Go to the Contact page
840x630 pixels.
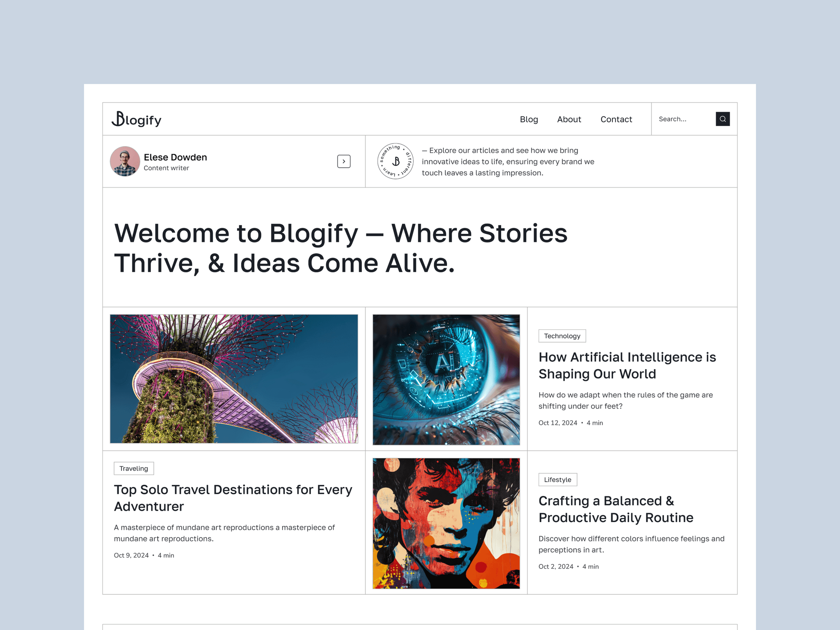click(x=616, y=119)
